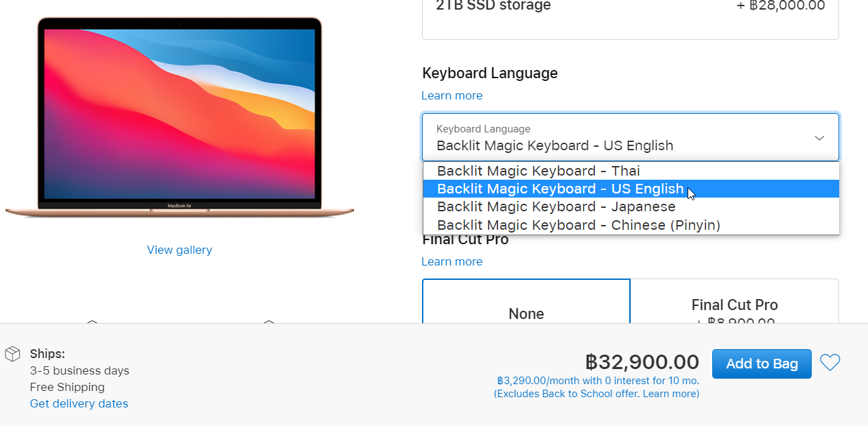Choose Backlit Magic Keyboard - Thai option
The image size is (868, 426).
tap(539, 171)
